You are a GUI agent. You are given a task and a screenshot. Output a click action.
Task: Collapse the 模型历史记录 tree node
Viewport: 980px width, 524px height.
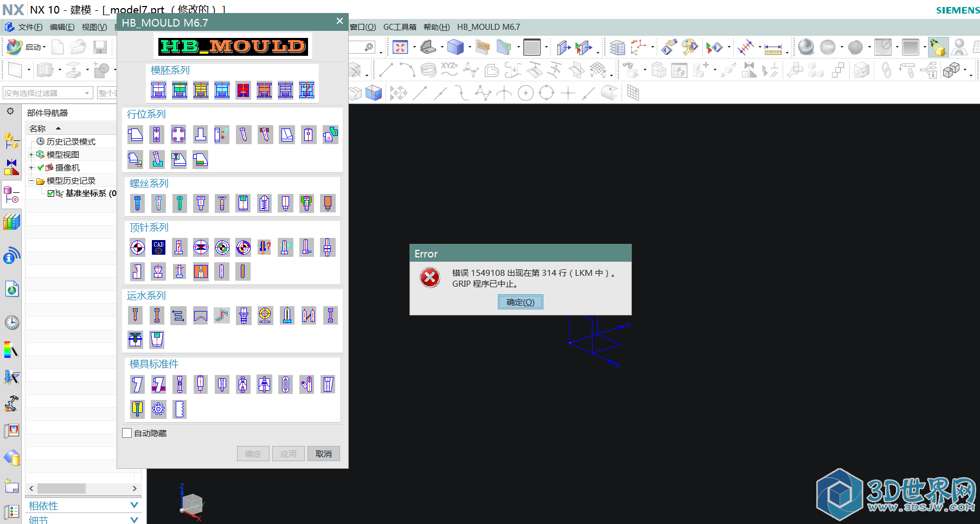point(31,180)
